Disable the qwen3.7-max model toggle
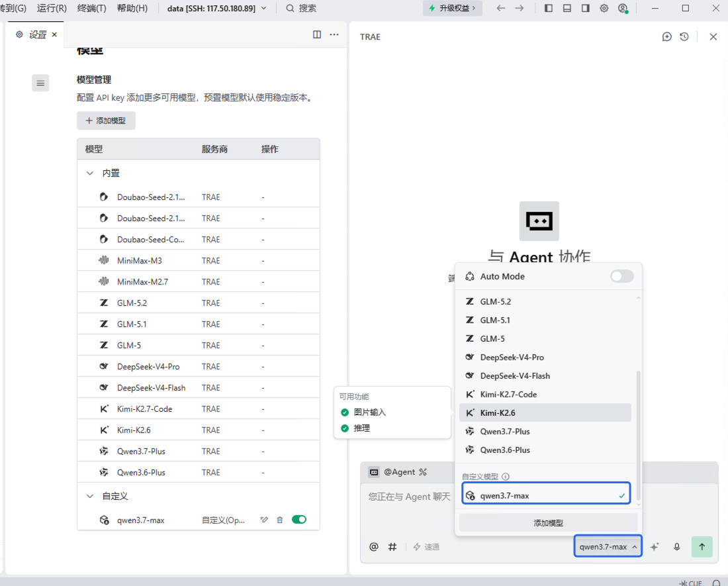 click(299, 519)
